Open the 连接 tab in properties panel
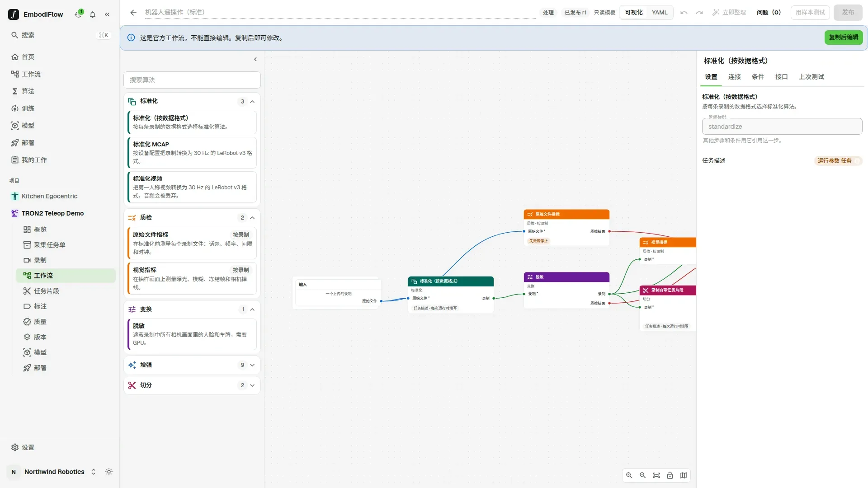 (x=734, y=77)
